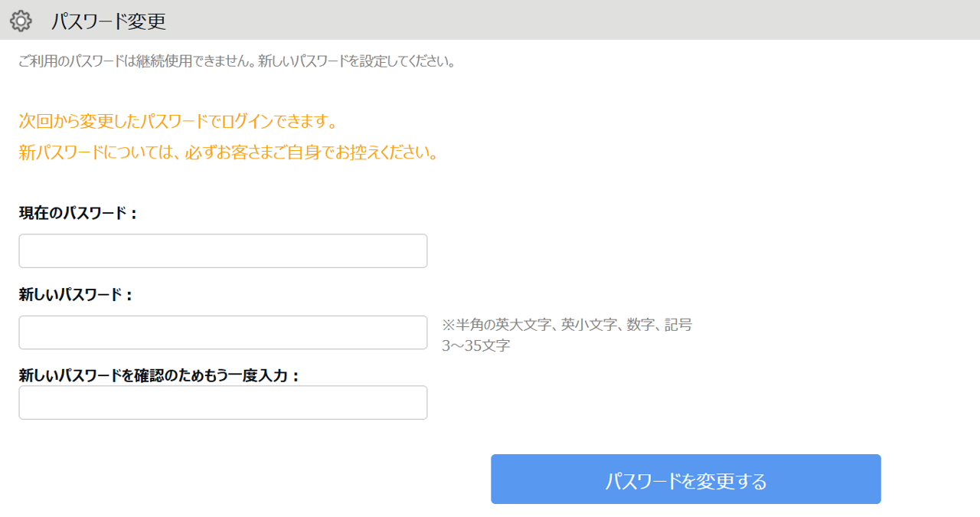
Task: Select the gear icon beside パスワード変更
Action: point(21,21)
